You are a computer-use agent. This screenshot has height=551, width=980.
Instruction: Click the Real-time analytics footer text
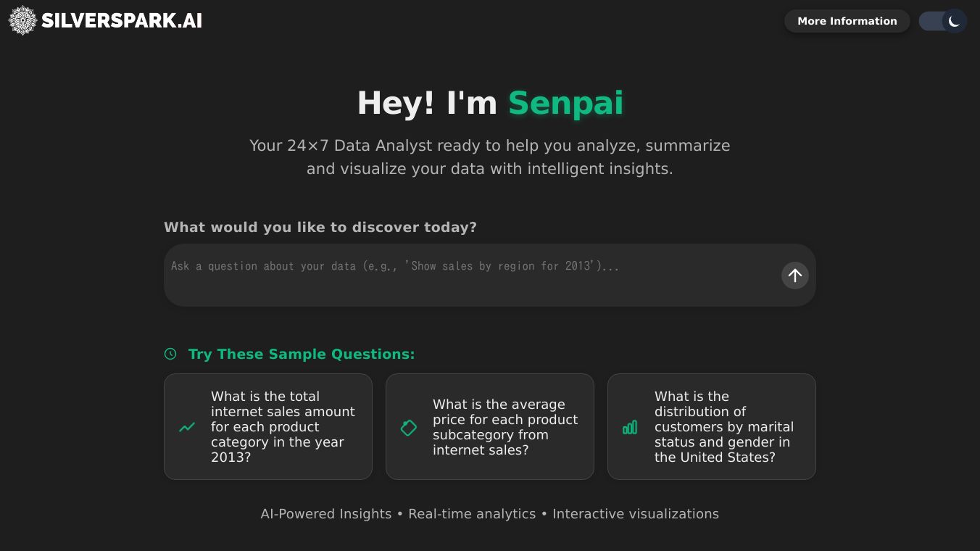coord(472,514)
